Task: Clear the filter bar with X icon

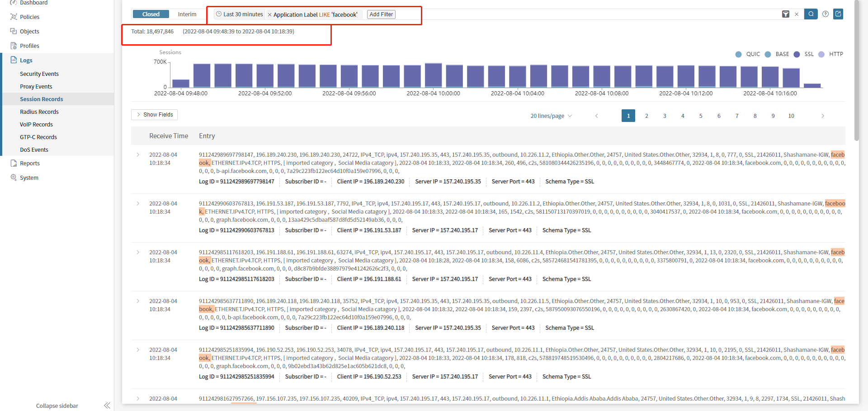Action: [x=797, y=14]
